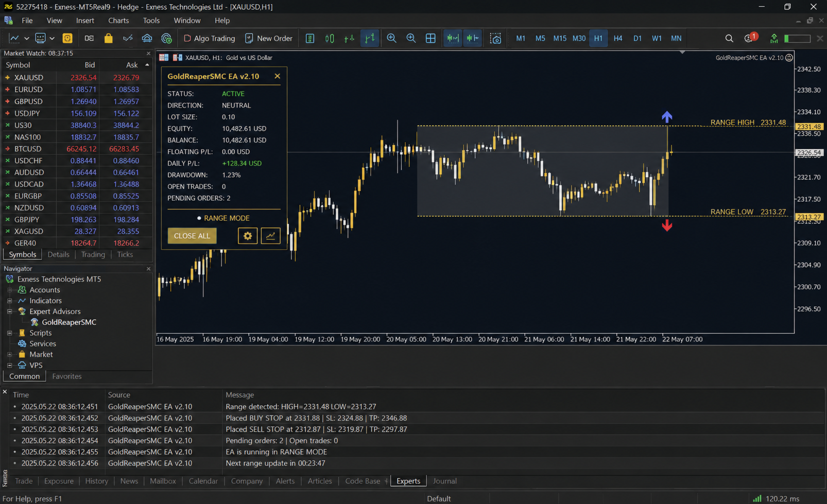Click the Market Watch sort arrow beside Ask
Viewport: 827px width, 504px height.
(147, 65)
